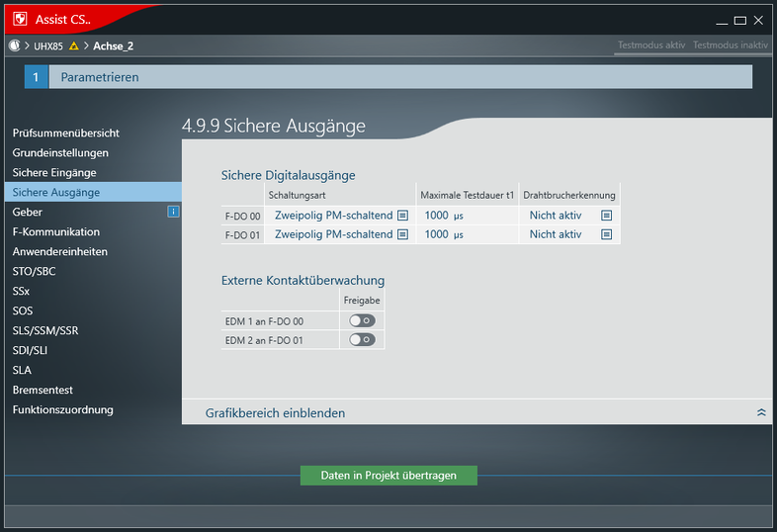Viewport: 777px width, 532px height.
Task: Click list icon for F-DO 00 Drahtbrucherkennung
Action: (x=607, y=215)
